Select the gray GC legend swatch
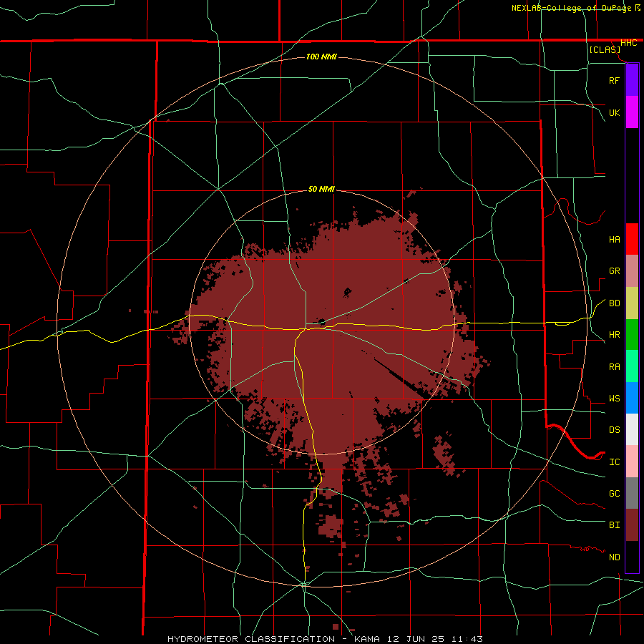This screenshot has width=644, height=644. pyautogui.click(x=632, y=493)
